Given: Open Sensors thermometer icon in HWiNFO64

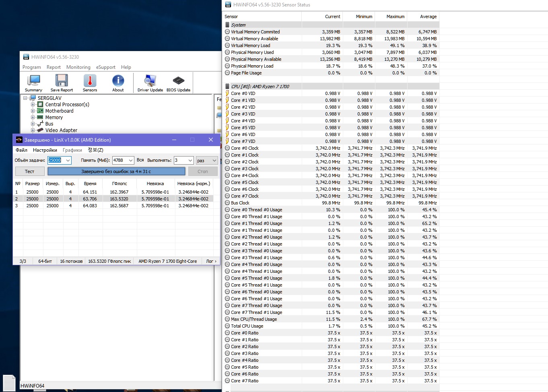Looking at the screenshot, I should tap(90, 83).
